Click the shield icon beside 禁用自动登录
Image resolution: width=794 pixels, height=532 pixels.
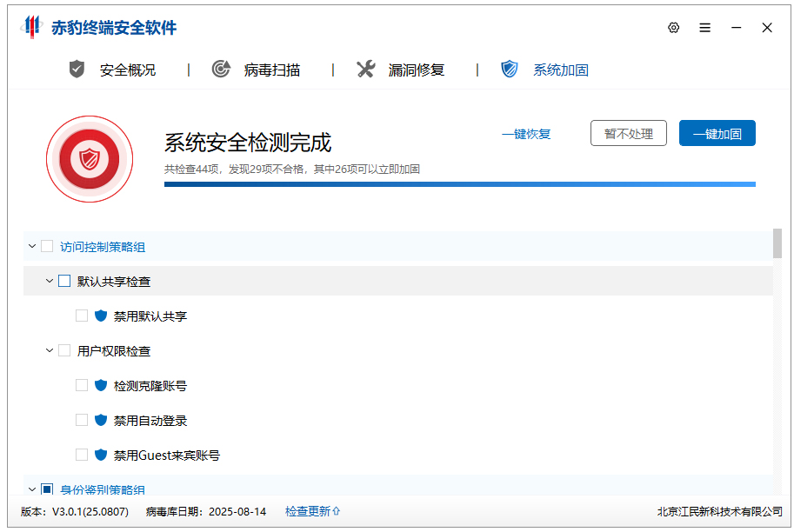pos(101,420)
